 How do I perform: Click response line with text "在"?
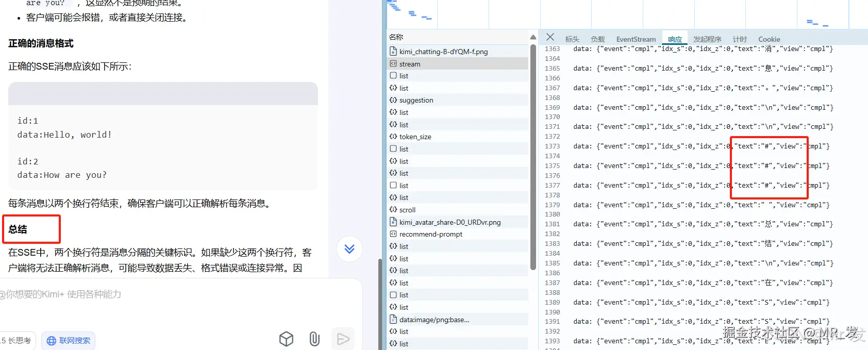click(703, 283)
